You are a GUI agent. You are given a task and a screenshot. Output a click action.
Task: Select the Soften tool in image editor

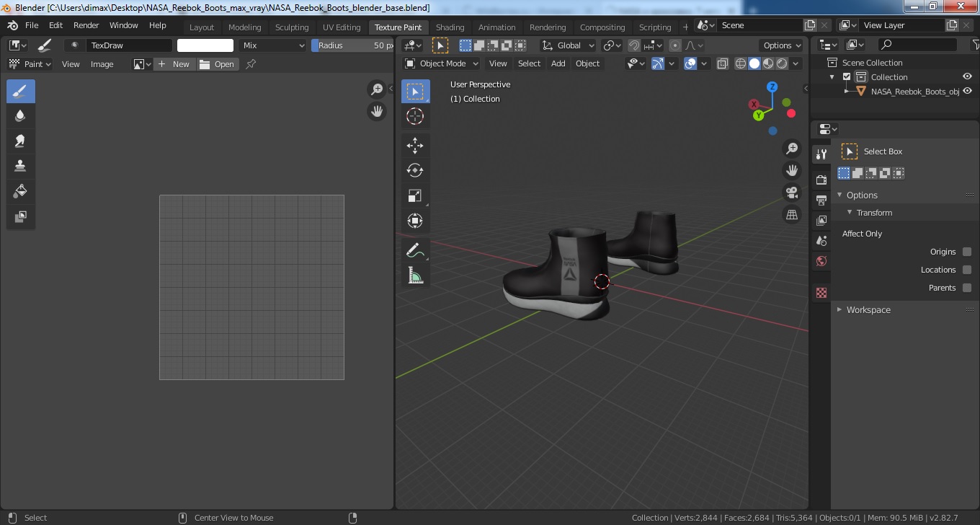pos(20,115)
